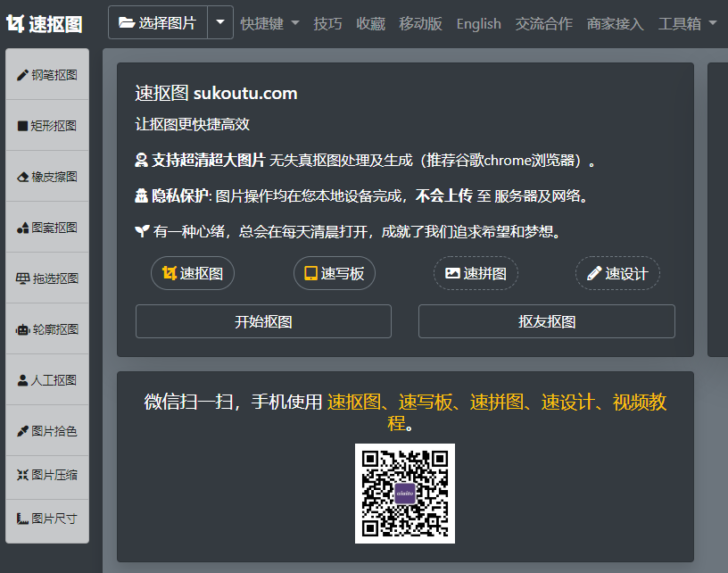
Task: Open the 商家接入 menu item
Action: [616, 23]
